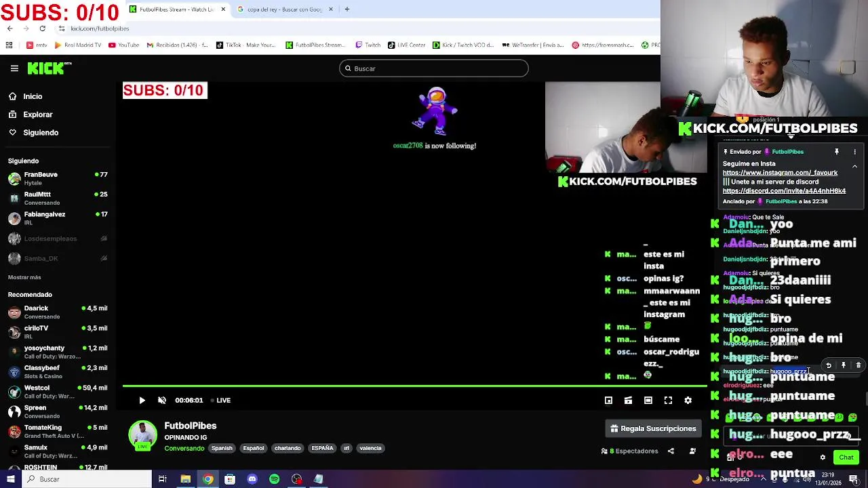868x488 pixels.
Task: Share the FutbolPibes stream
Action: 671,451
